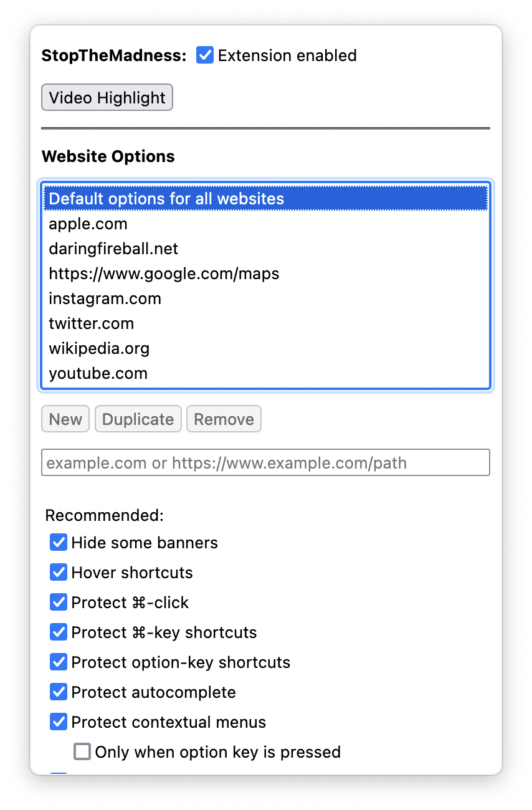Screen dimensions: 532x810
Task: Toggle the Extension enabled checkbox
Action: coord(205,55)
